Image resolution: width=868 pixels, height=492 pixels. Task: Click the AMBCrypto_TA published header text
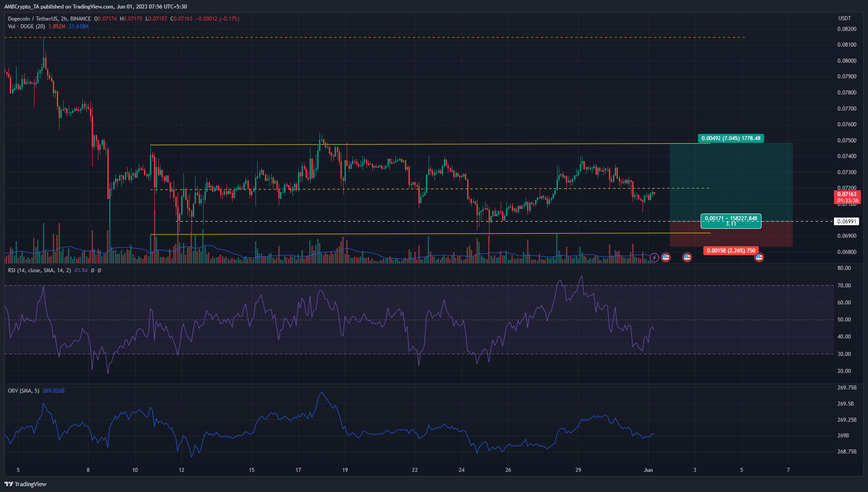click(x=96, y=7)
